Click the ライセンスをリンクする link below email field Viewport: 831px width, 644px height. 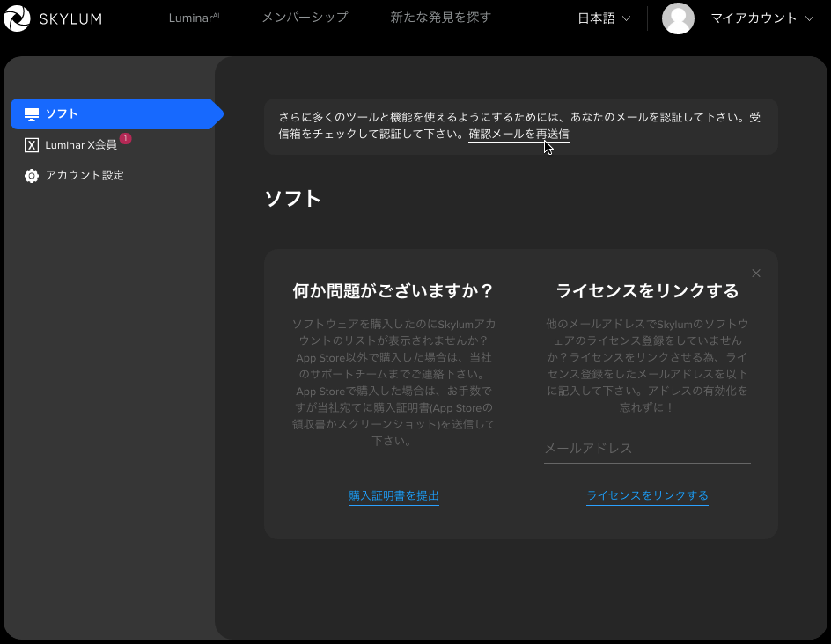click(647, 495)
